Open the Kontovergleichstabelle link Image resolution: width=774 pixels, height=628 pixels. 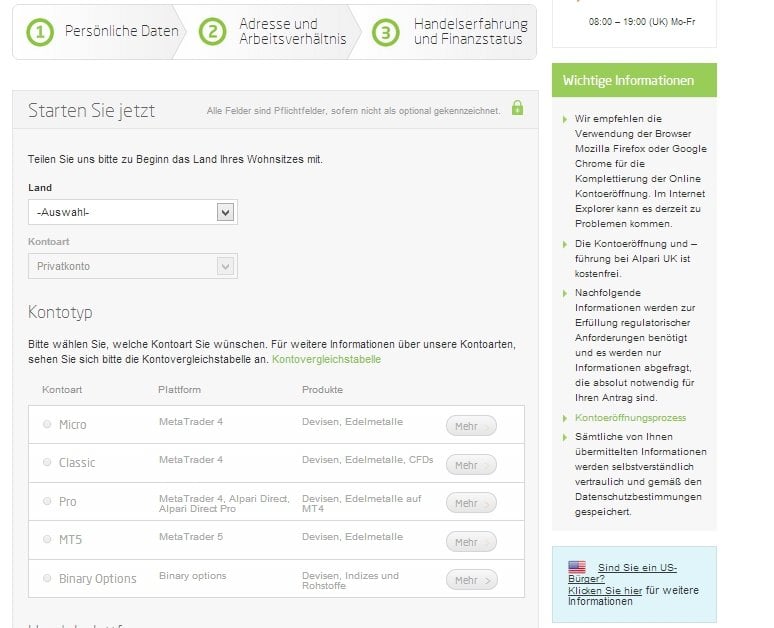(326, 359)
